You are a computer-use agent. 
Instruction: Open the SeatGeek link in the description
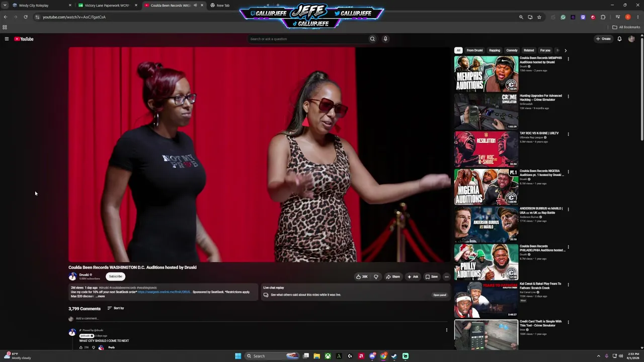[x=165, y=292]
